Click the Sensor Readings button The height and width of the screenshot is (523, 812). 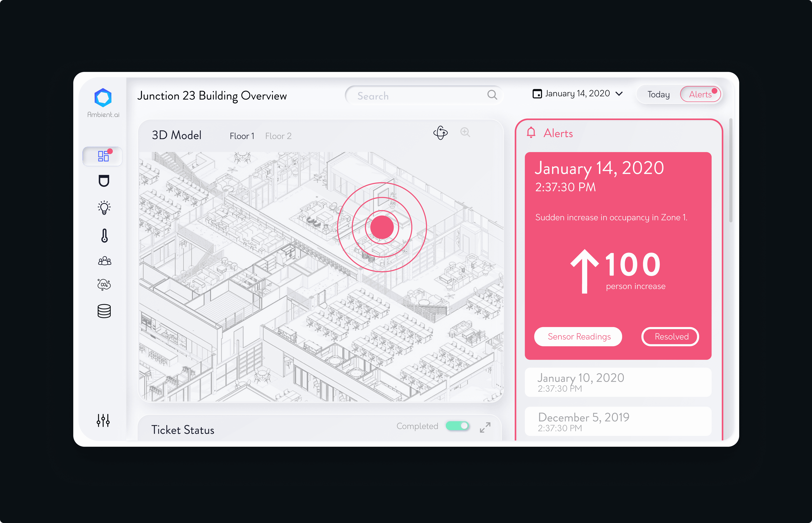578,337
